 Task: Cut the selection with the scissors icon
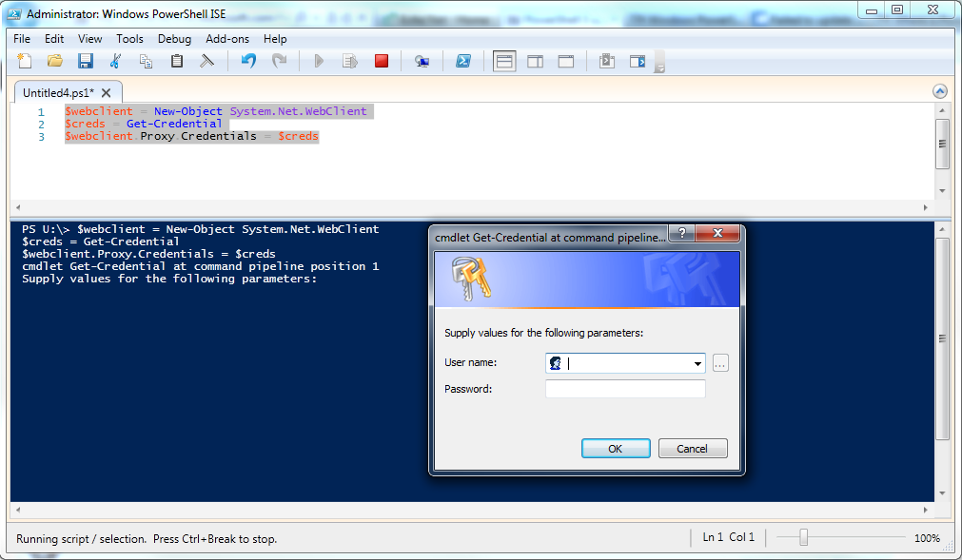pyautogui.click(x=115, y=61)
